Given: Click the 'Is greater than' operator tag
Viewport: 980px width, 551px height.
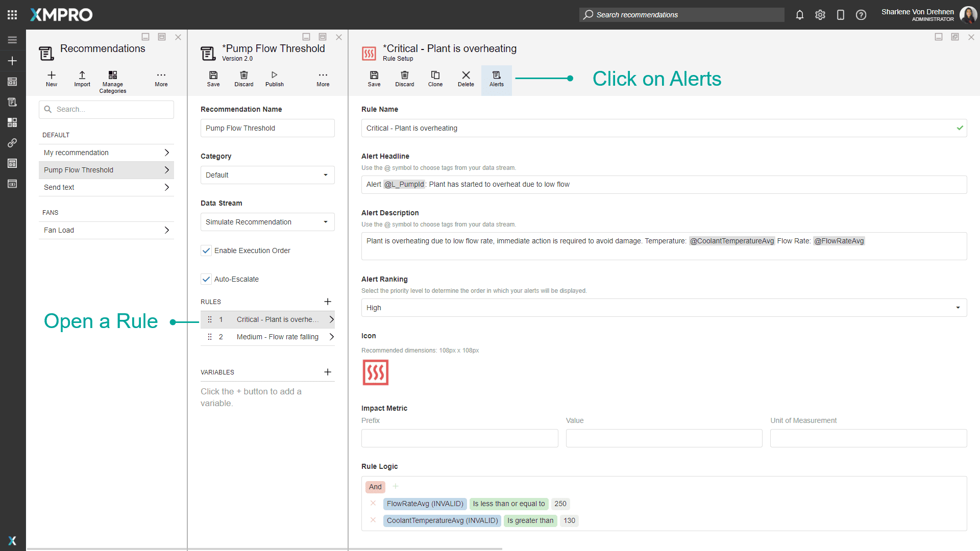Looking at the screenshot, I should coord(530,520).
